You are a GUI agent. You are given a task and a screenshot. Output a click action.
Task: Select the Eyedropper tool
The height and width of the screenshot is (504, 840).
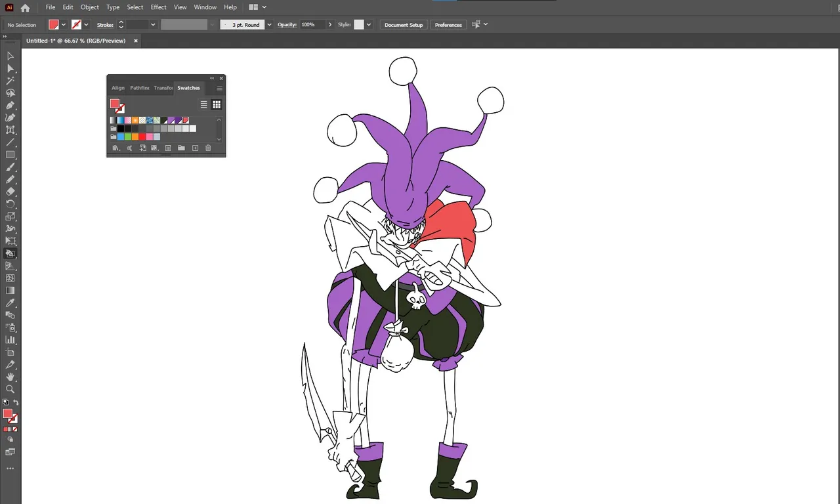[10, 303]
